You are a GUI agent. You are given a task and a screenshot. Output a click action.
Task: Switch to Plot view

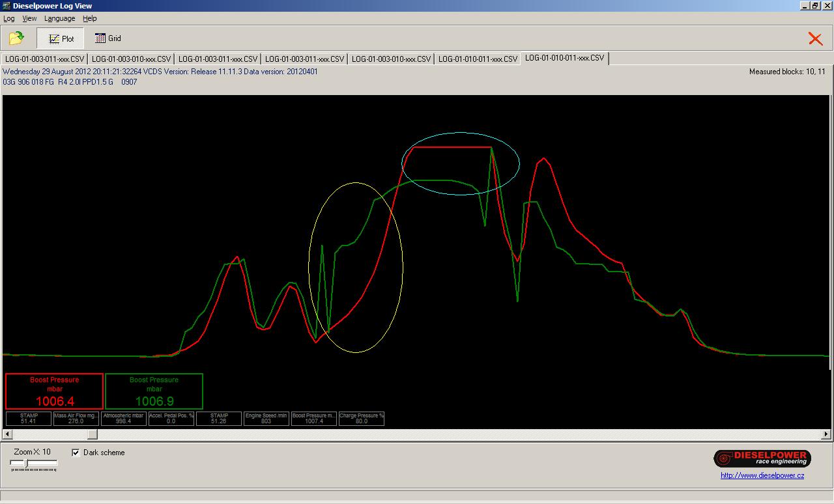tap(61, 38)
